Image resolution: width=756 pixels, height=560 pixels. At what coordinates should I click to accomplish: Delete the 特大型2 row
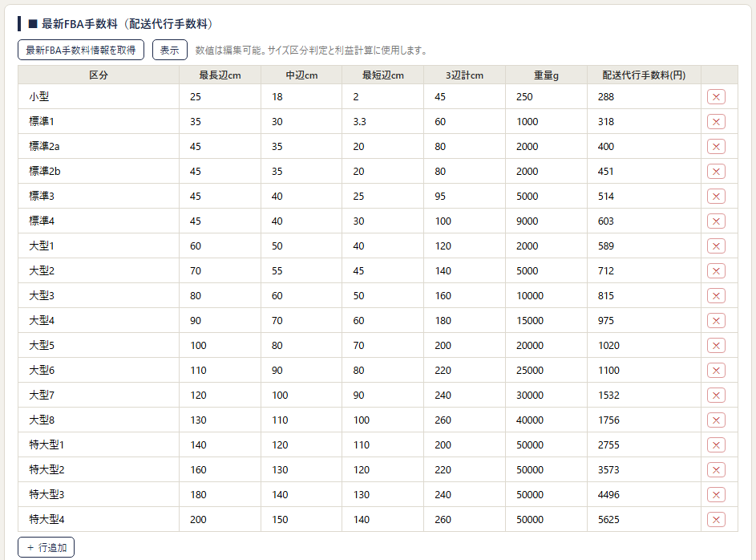pos(716,470)
